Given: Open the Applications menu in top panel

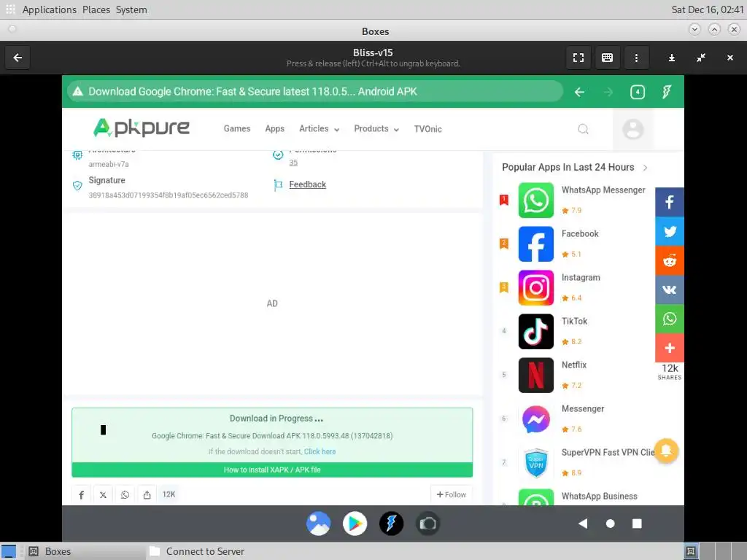Looking at the screenshot, I should [x=49, y=9].
